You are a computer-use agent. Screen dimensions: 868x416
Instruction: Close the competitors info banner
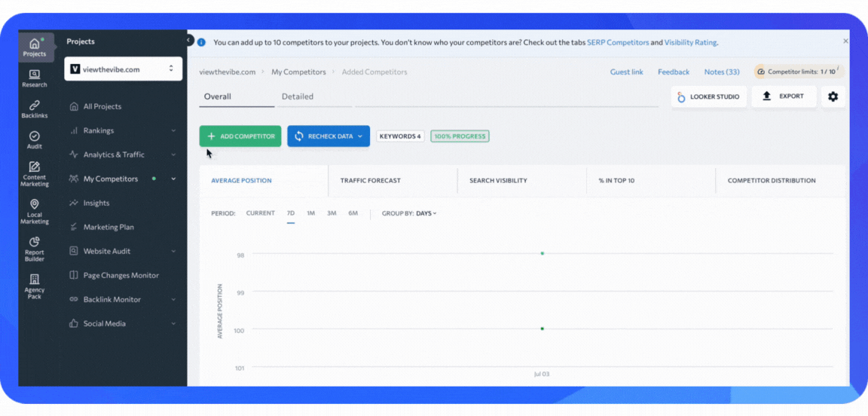click(x=845, y=41)
